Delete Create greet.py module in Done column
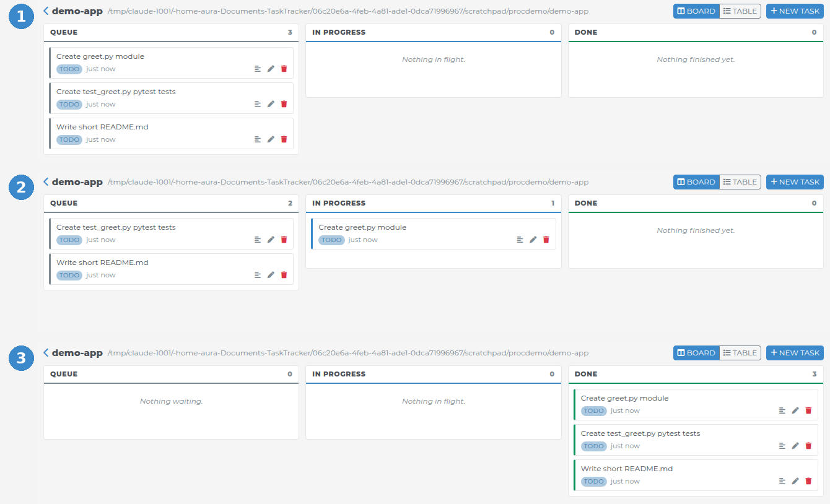 tap(808, 411)
